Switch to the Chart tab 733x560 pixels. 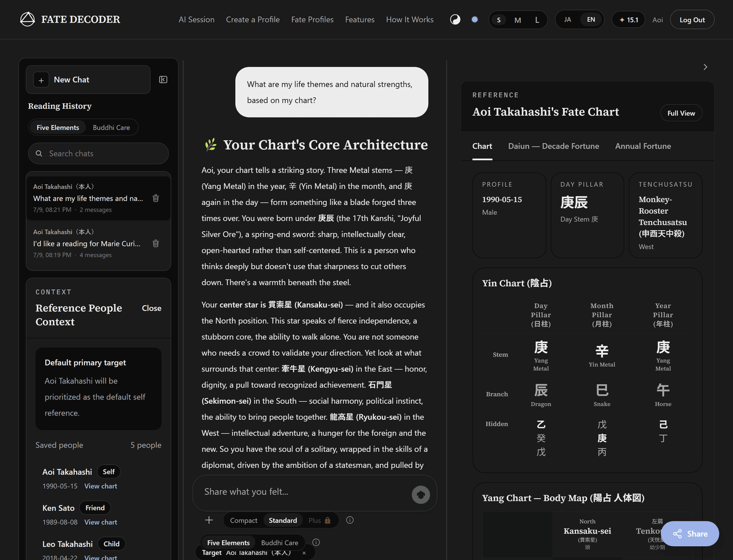coord(482,146)
